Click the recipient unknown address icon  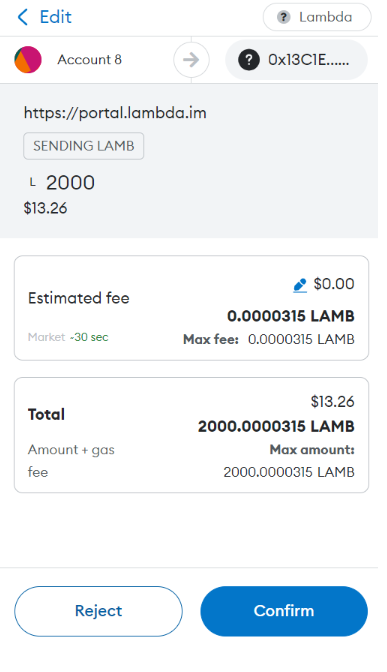click(249, 60)
